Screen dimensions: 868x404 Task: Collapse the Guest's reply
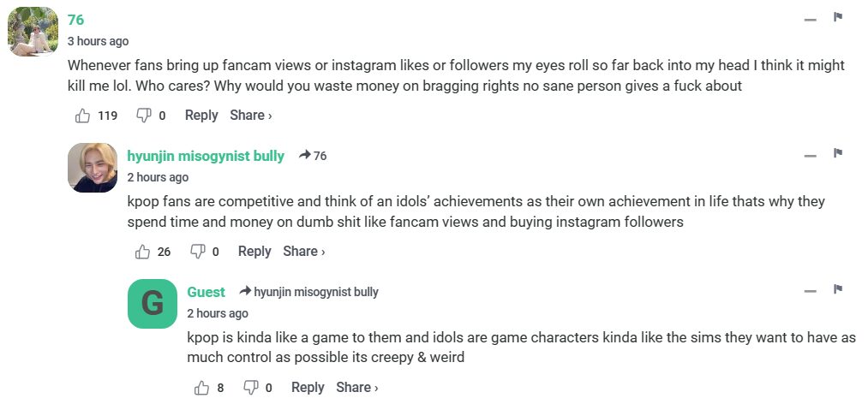[811, 292]
